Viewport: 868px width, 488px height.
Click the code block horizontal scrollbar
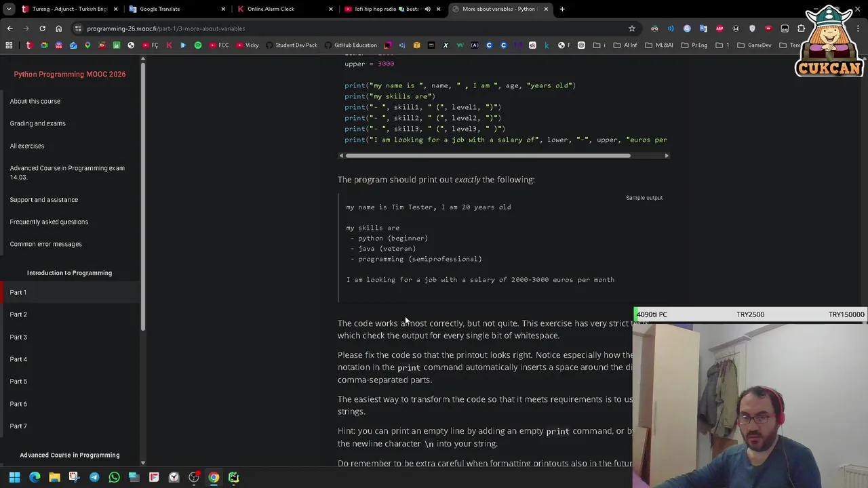[488, 155]
